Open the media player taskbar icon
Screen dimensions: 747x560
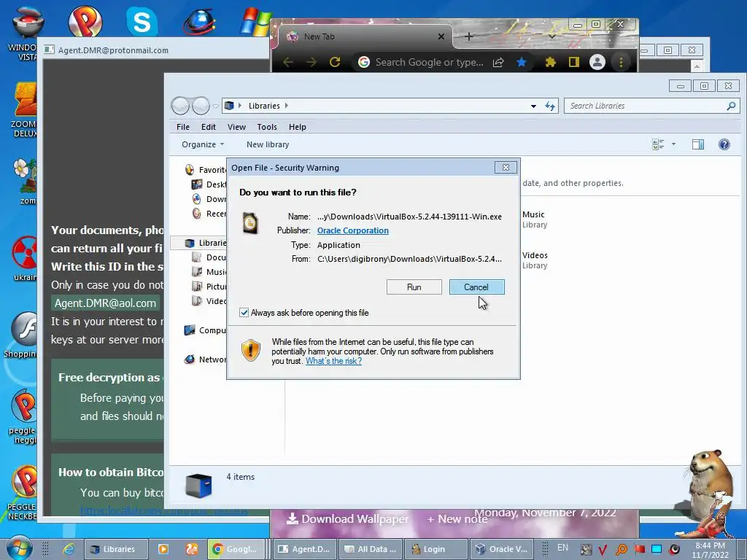163,549
